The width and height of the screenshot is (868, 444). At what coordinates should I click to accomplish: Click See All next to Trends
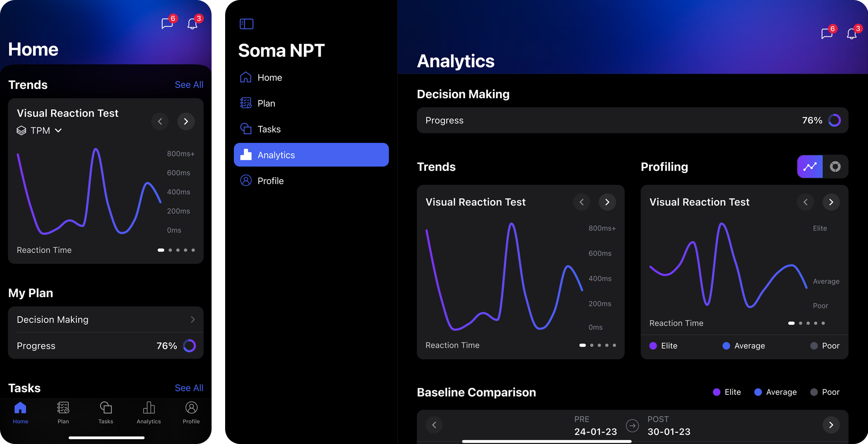tap(189, 85)
